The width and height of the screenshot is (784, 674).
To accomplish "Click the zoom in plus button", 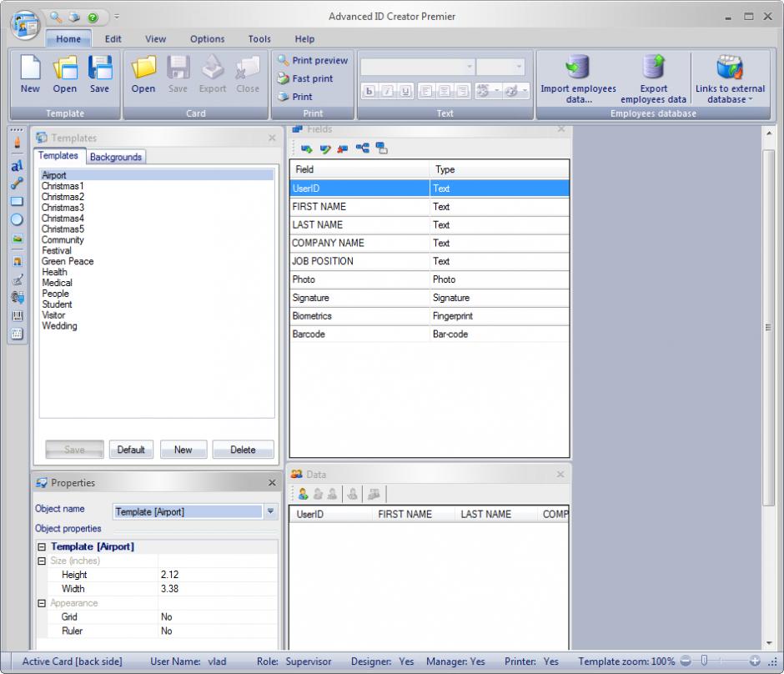I will click(755, 661).
